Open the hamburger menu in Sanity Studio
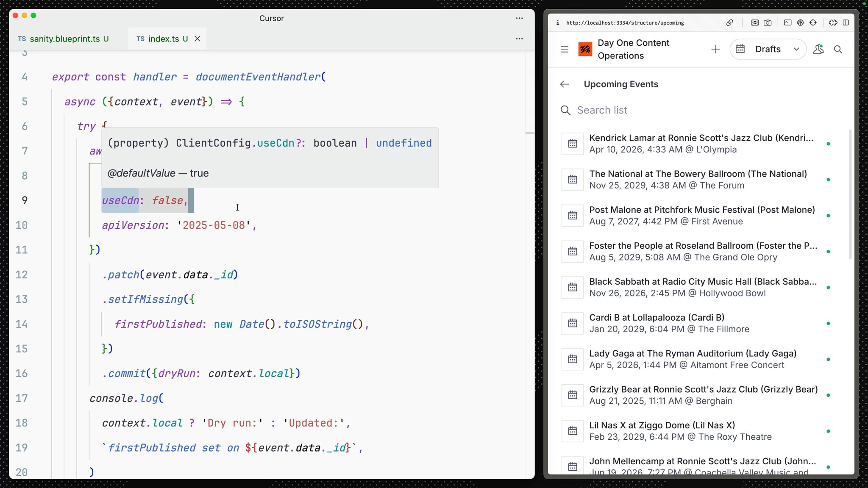This screenshot has height=488, width=868. tap(565, 50)
